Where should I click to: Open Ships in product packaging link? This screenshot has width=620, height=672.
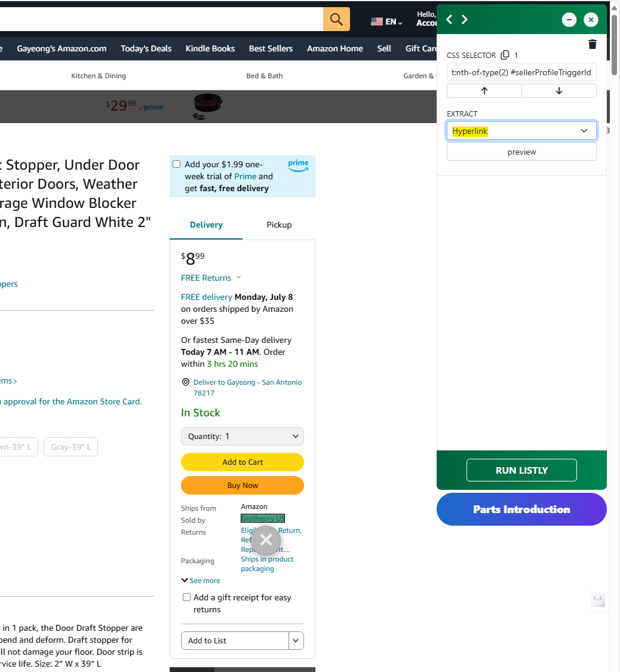click(x=268, y=564)
